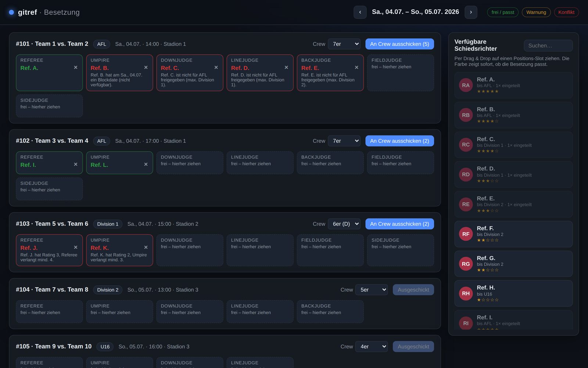Screen dimensions: 588x368
Task: Click the AFL league badge of game #101
Action: (x=102, y=44)
